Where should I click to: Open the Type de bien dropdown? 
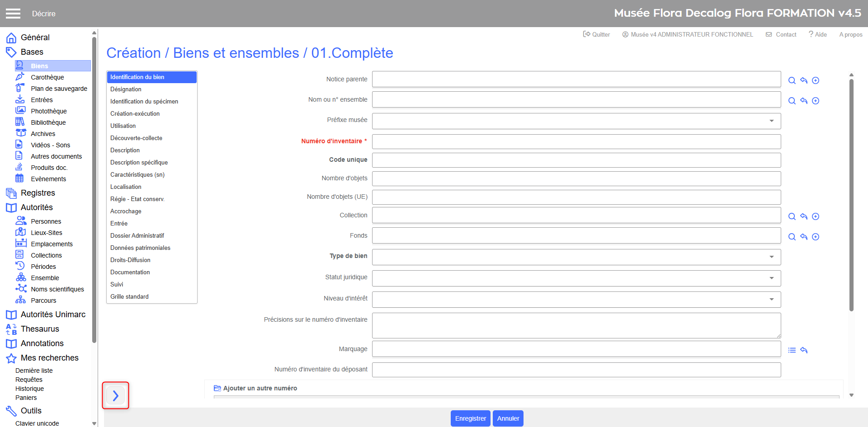click(x=771, y=257)
